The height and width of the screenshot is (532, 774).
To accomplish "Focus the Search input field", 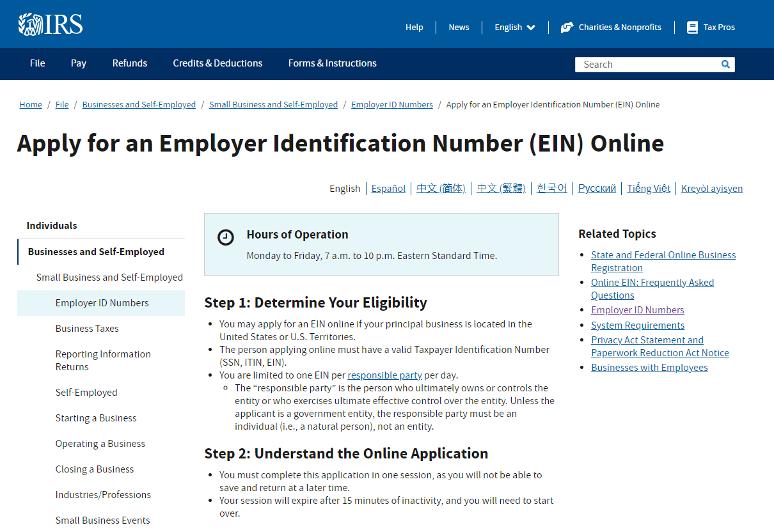I will click(x=647, y=64).
